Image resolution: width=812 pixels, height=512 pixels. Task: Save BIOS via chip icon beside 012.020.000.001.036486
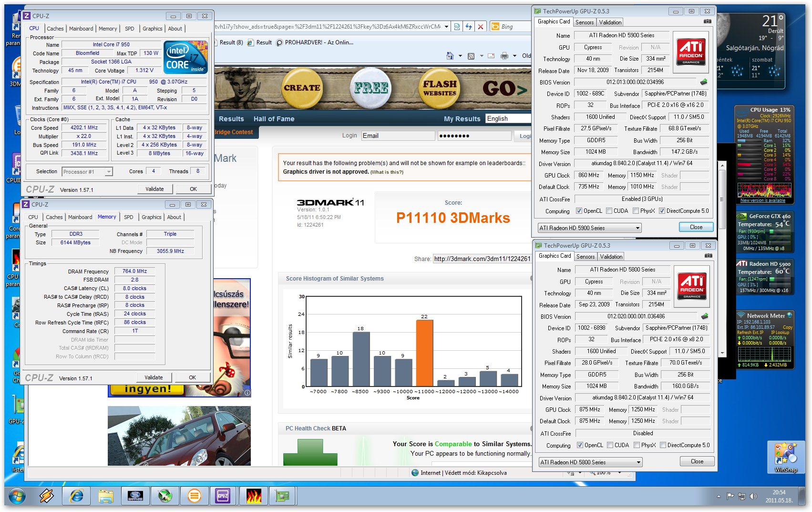click(705, 316)
